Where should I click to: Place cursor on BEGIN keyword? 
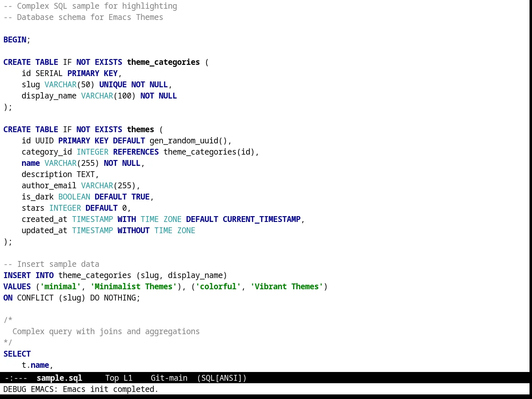[x=15, y=39]
